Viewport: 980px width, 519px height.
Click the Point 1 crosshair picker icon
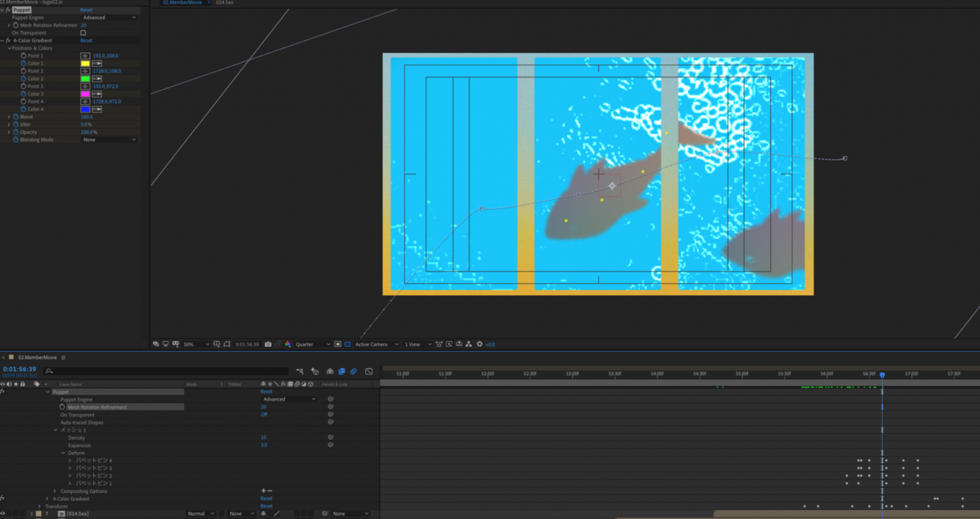pyautogui.click(x=85, y=55)
